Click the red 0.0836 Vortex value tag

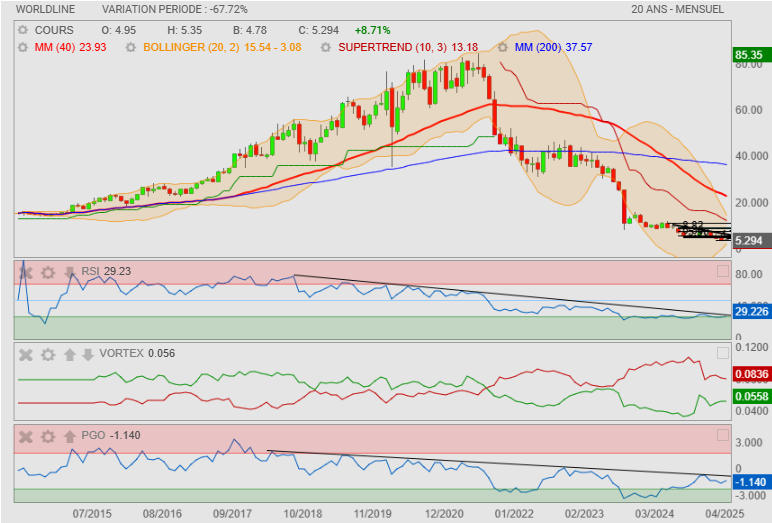tap(751, 374)
